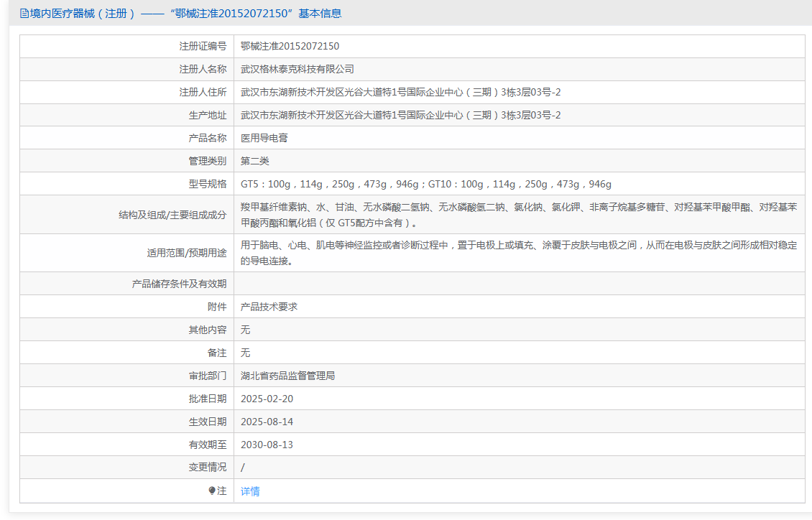Screen dimensions: 812x520
Task: Click the lightbulb icon beside 注 label
Action: point(212,491)
